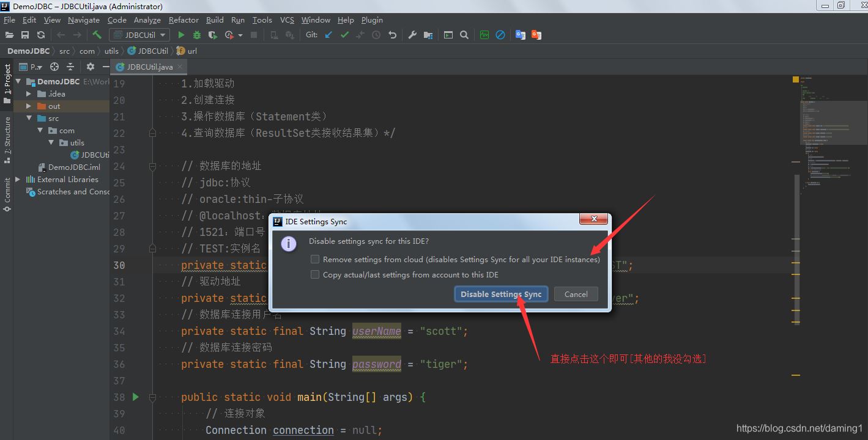Open the Refactor menu

(x=184, y=20)
